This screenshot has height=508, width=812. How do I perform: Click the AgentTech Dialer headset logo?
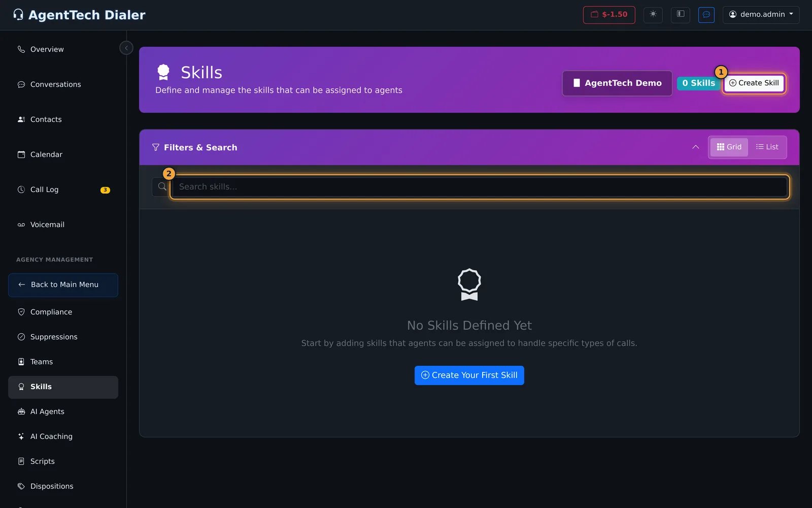tap(18, 15)
